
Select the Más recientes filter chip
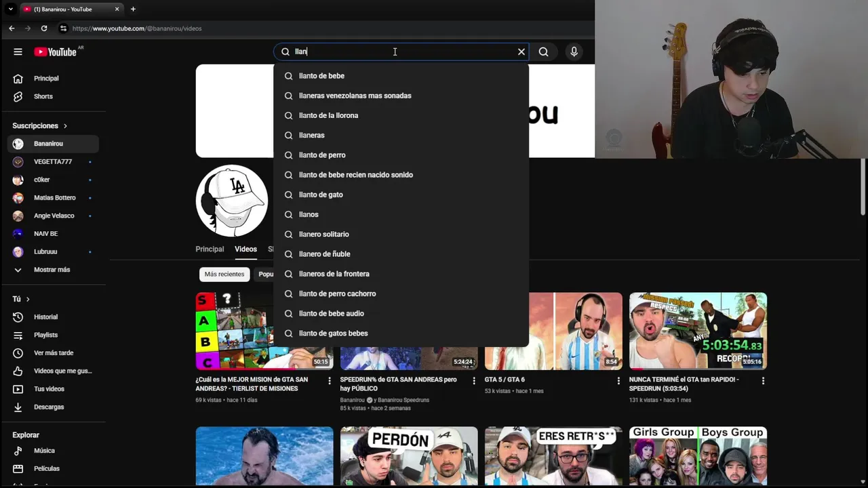(x=224, y=274)
